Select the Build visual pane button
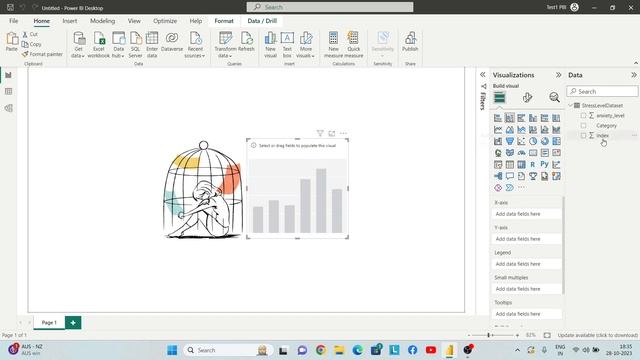This screenshot has width=640, height=360. pos(500,98)
